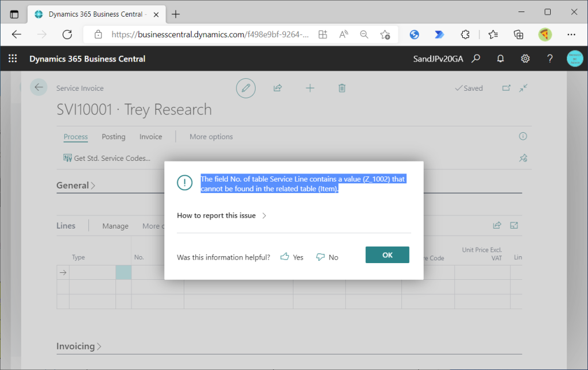Click the trash delete icon
This screenshot has height=370, width=588.
342,88
